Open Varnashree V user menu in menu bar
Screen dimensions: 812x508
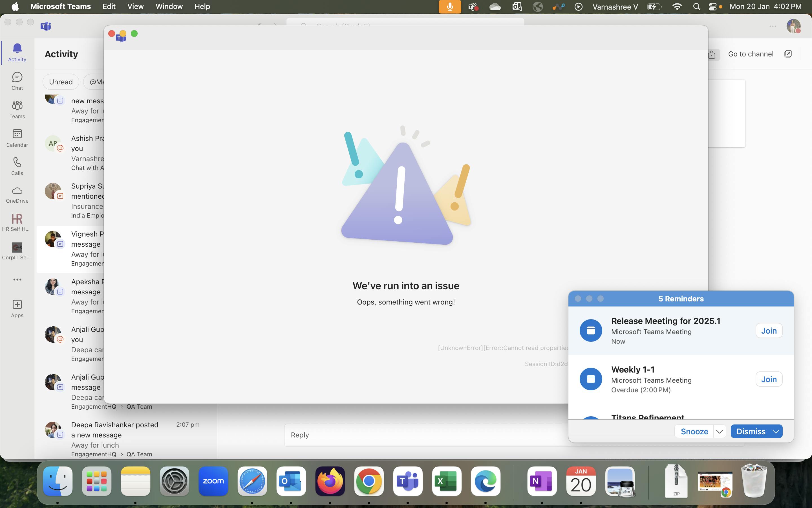tap(615, 7)
